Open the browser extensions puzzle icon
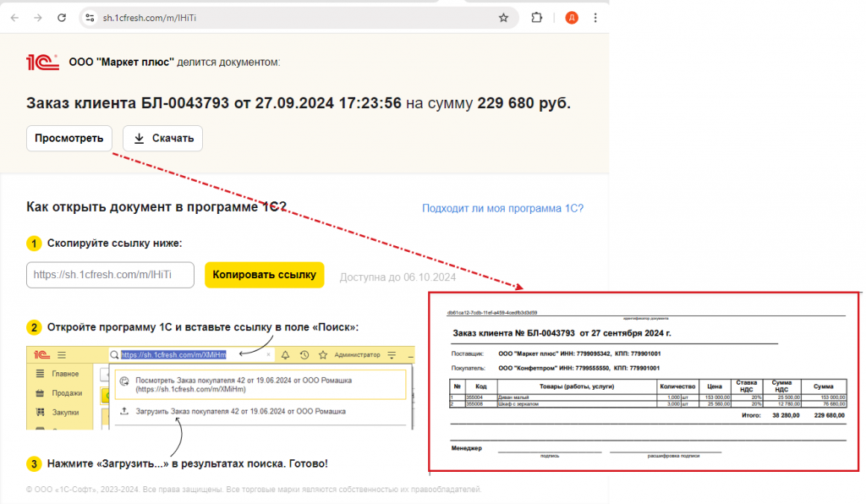Image resolution: width=866 pixels, height=504 pixels. pos(536,18)
